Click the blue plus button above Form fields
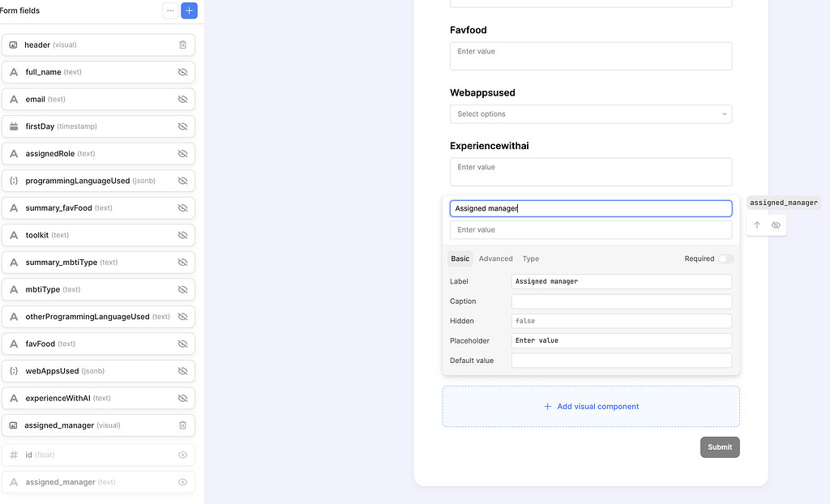 point(190,11)
